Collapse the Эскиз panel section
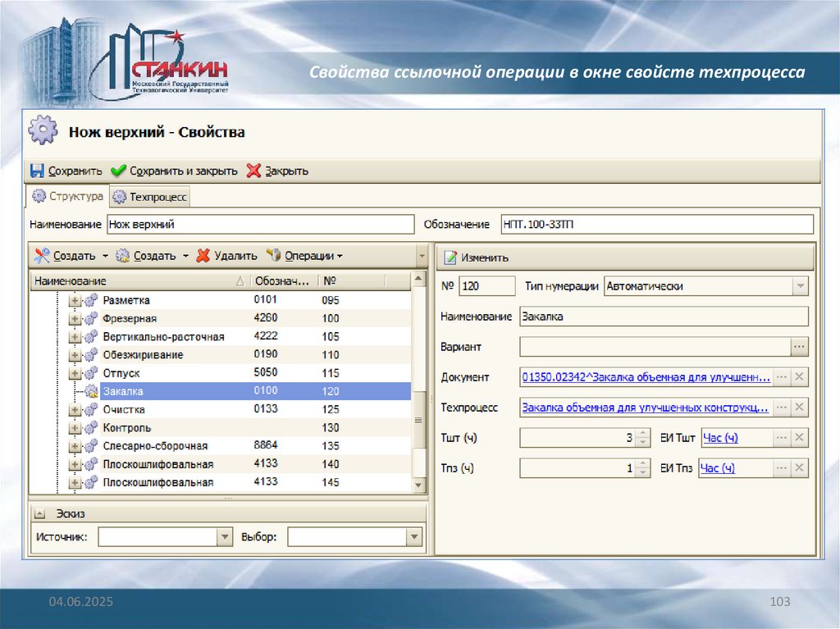This screenshot has width=840, height=629. (39, 513)
